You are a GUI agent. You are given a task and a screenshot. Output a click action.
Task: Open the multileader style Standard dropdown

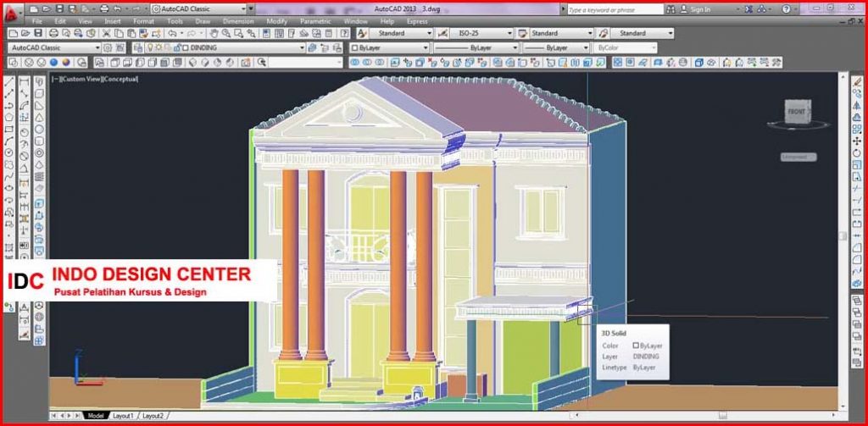671,33
